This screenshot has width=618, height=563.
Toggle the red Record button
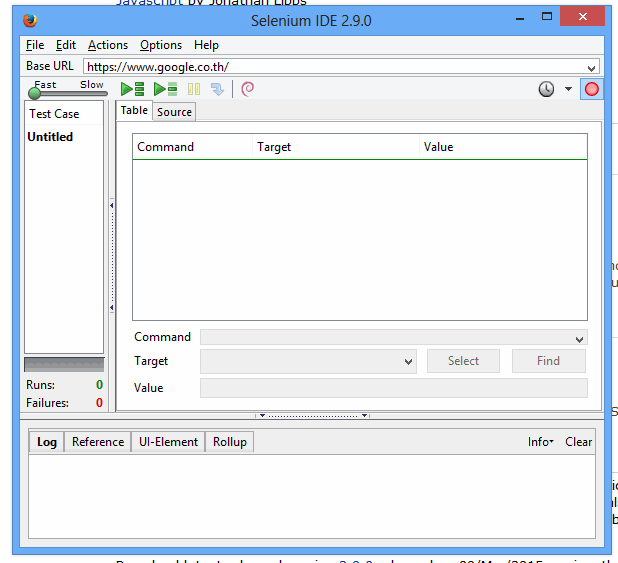coord(592,89)
